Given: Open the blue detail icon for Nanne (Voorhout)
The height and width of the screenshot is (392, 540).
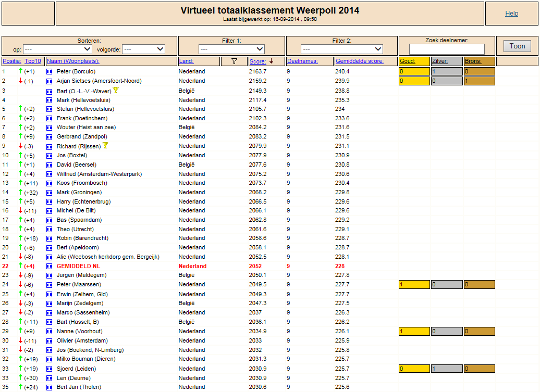Looking at the screenshot, I should point(49,332).
